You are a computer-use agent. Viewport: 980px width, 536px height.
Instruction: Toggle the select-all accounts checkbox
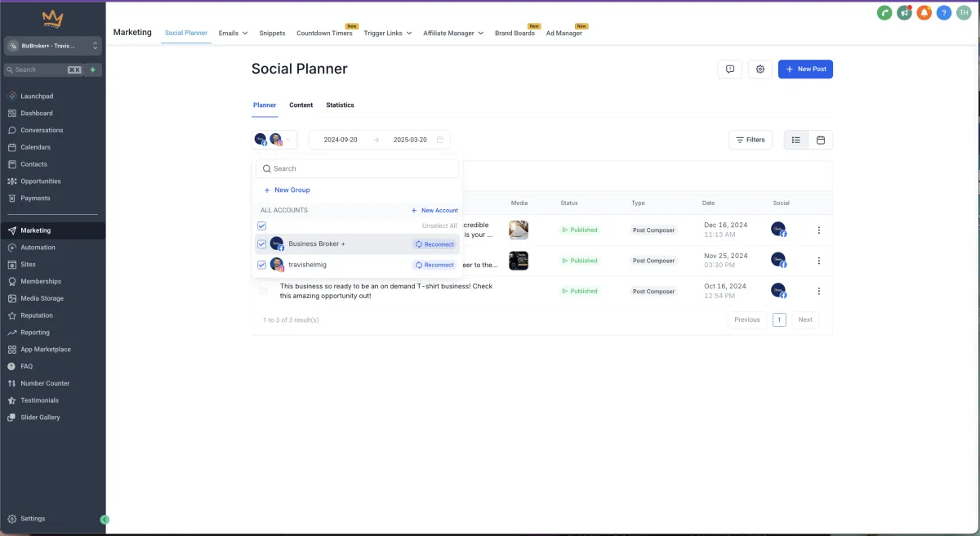pos(262,226)
